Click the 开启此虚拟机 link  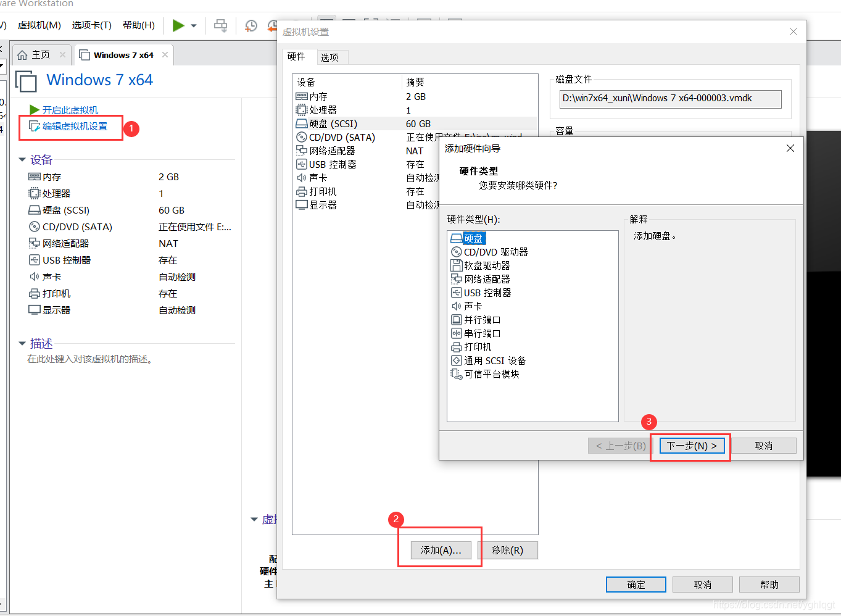coord(70,110)
